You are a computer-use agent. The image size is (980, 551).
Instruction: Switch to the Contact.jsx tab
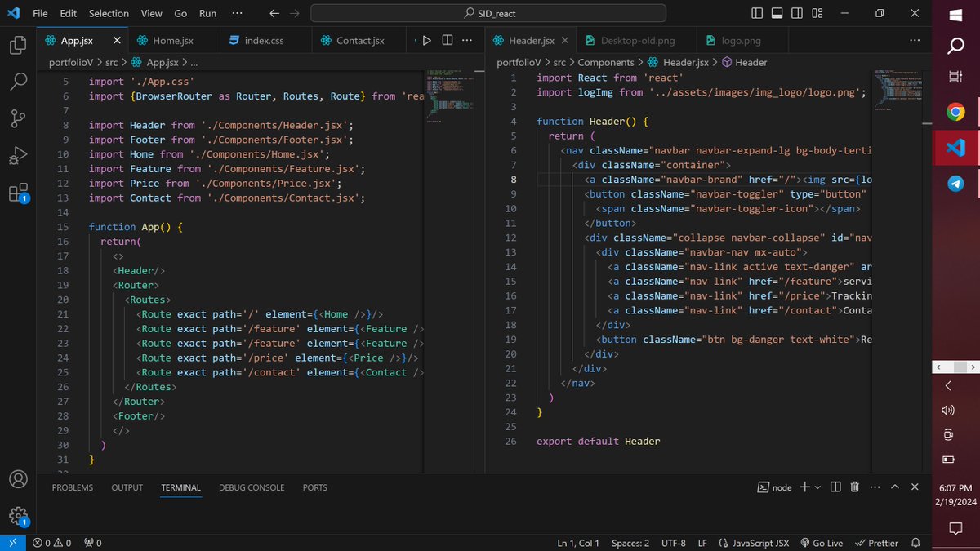pyautogui.click(x=359, y=40)
